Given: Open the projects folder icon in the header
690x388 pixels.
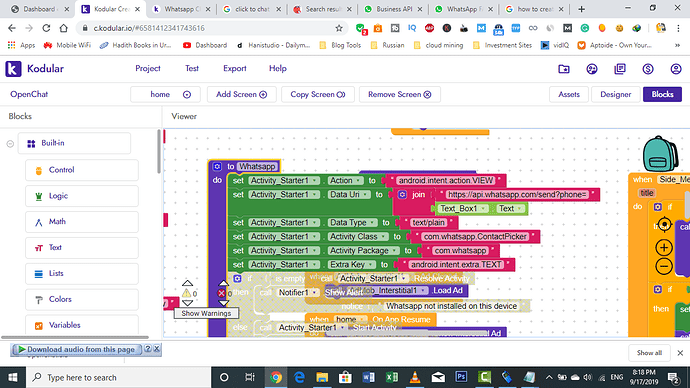Looking at the screenshot, I should (x=564, y=69).
